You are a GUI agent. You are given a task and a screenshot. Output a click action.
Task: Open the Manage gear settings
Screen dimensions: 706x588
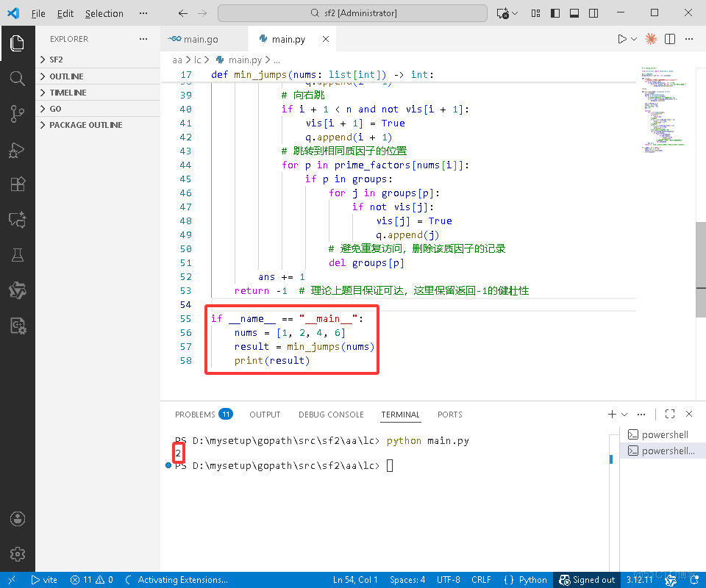tap(17, 553)
